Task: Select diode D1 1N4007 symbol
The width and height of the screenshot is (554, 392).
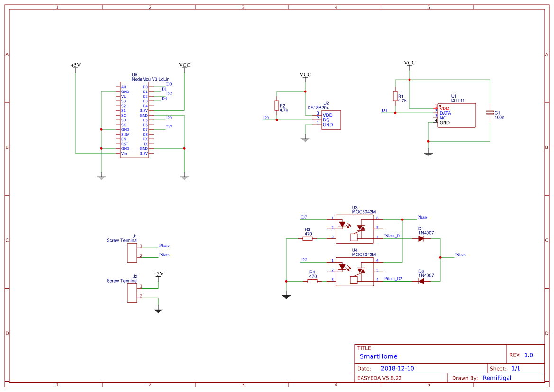Action: (421, 238)
